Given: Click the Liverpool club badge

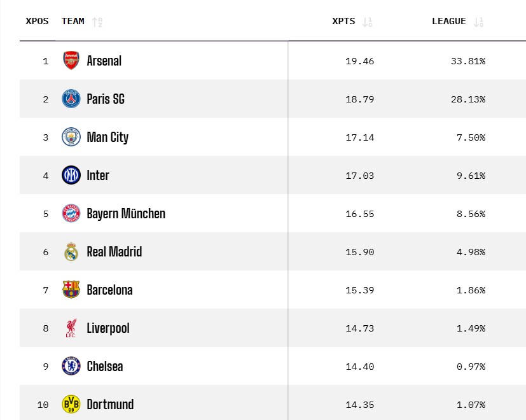Looking at the screenshot, I should pos(71,328).
